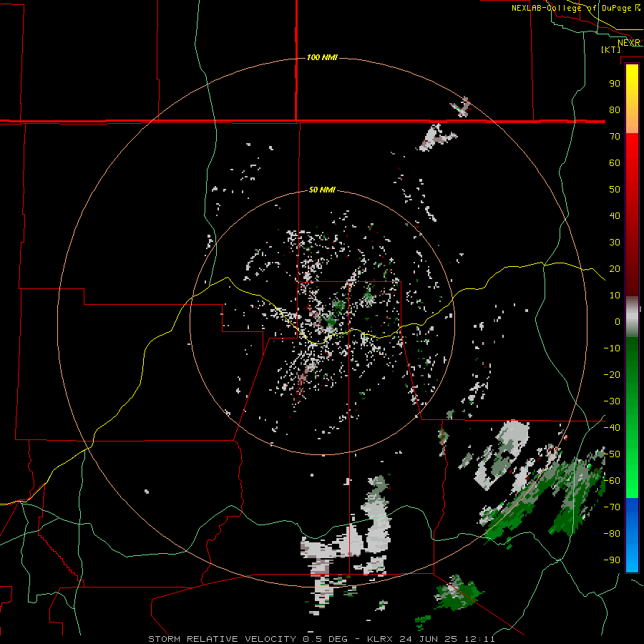This screenshot has height=644, width=644.
Task: Click the gray zero-velocity segment of the color bar
Action: [632, 316]
